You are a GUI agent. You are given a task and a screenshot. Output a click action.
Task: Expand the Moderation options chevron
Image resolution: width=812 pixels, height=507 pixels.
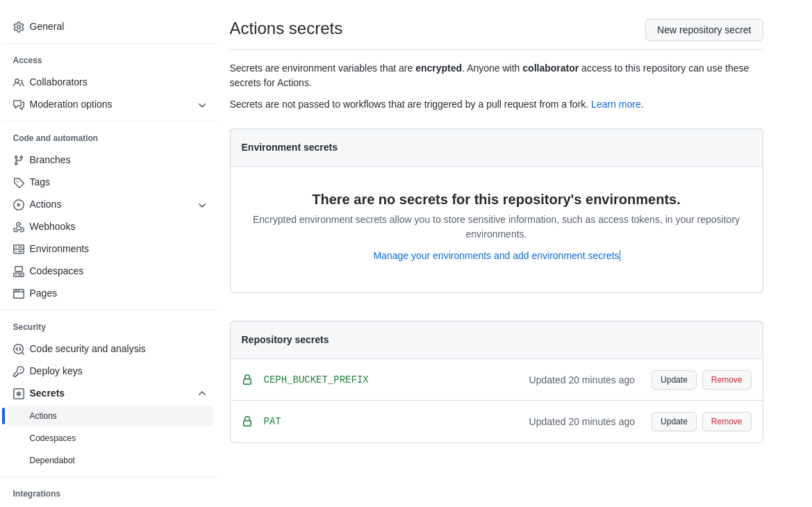click(x=202, y=105)
